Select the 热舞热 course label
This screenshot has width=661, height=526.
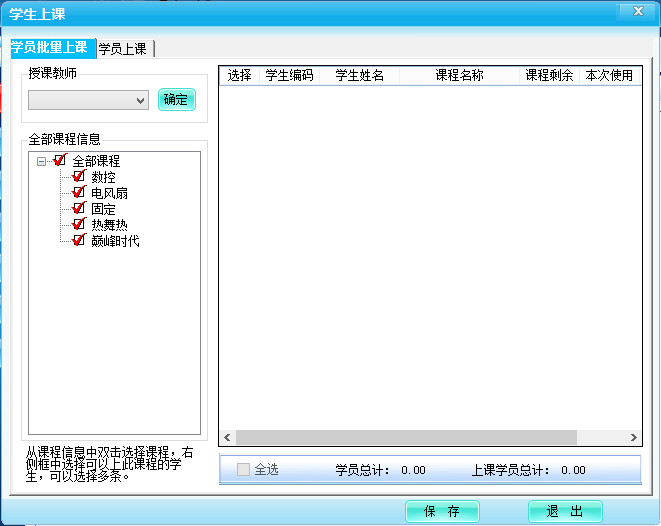109,225
